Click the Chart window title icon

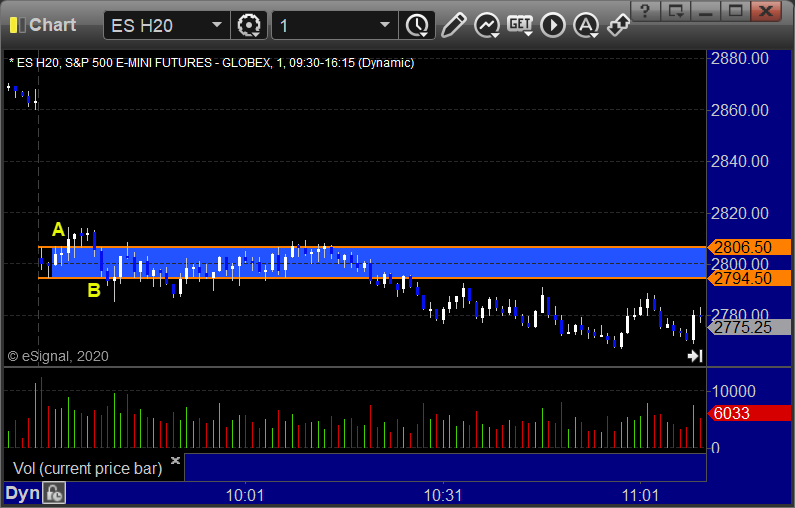(x=17, y=25)
